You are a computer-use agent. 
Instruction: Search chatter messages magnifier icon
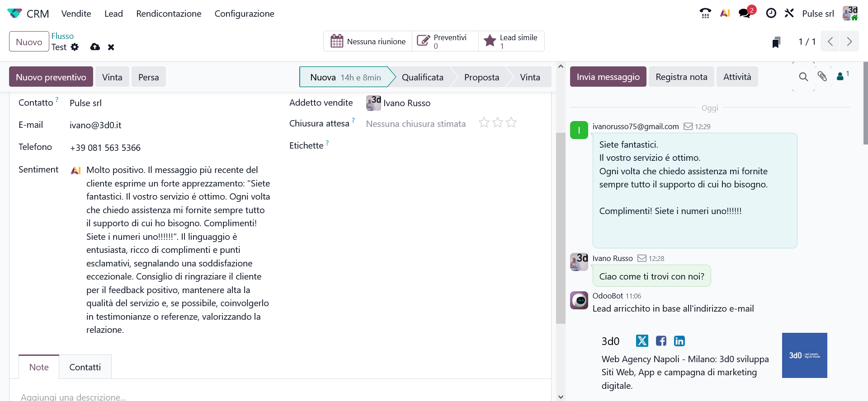803,77
